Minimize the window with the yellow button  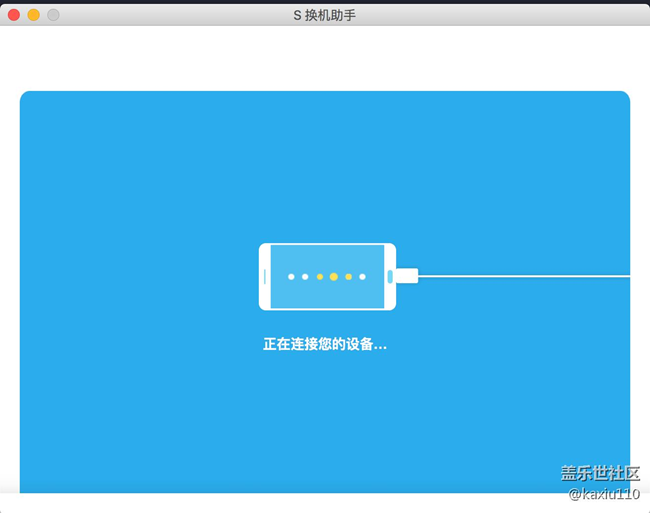point(33,15)
